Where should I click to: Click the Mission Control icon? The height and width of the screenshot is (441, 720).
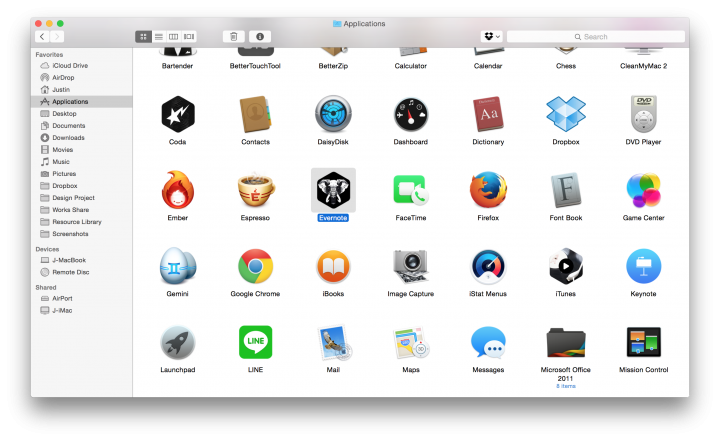[643, 342]
